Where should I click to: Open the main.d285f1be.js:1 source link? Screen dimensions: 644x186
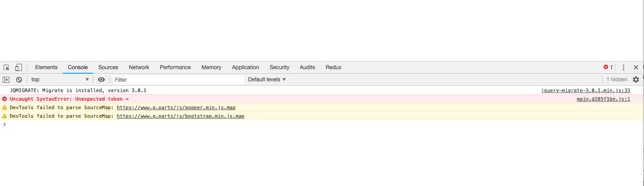tap(603, 99)
